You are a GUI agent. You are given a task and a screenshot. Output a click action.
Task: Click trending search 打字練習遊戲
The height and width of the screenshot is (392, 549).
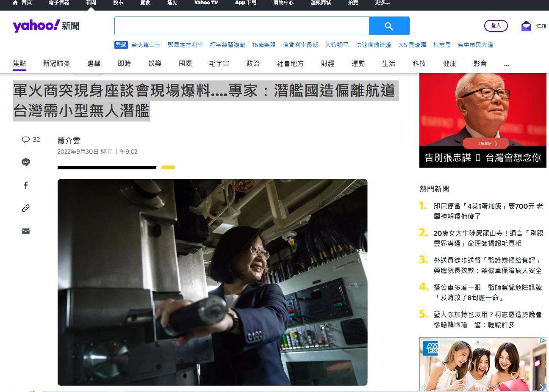coord(227,45)
